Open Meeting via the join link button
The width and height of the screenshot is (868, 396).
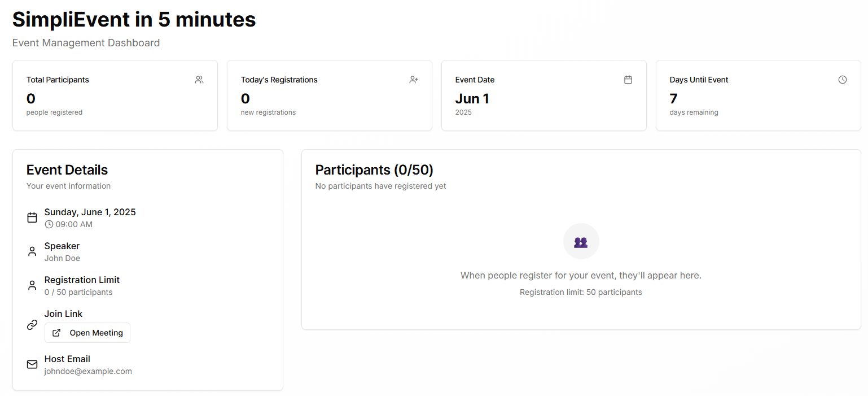(x=87, y=333)
